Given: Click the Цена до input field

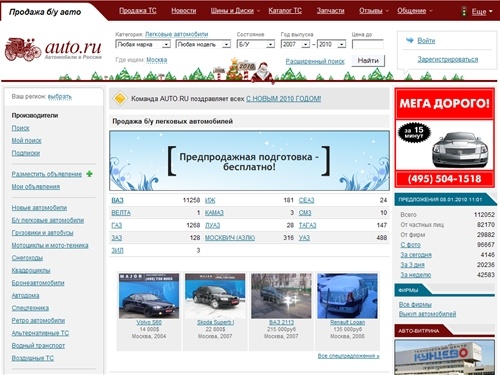Looking at the screenshot, I should coord(368,44).
